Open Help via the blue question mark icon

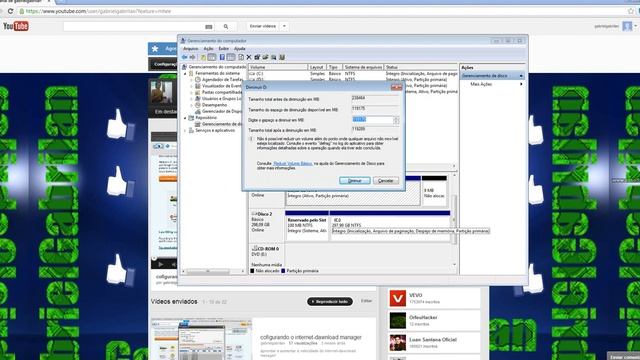click(222, 57)
